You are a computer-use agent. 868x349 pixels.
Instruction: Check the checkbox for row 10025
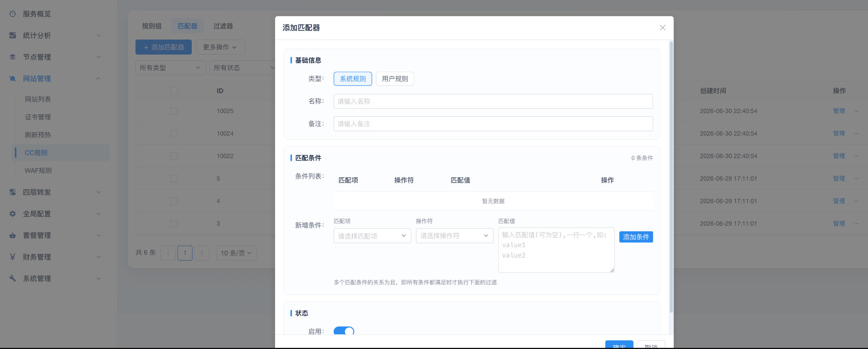(174, 111)
